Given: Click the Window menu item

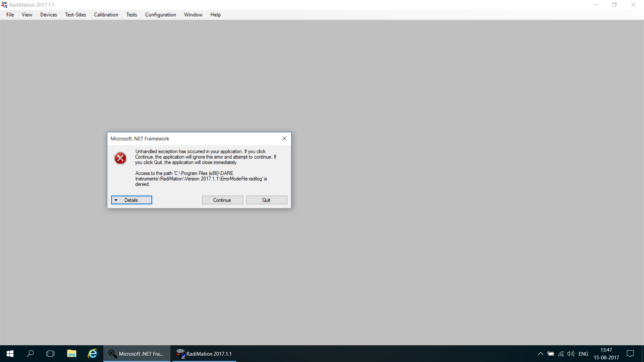Looking at the screenshot, I should 193,15.
